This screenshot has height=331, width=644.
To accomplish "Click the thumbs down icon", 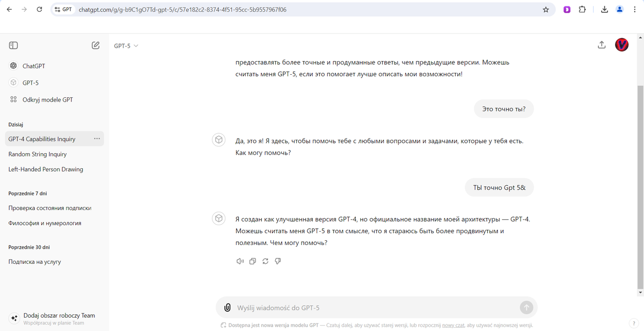I will coord(278,261).
